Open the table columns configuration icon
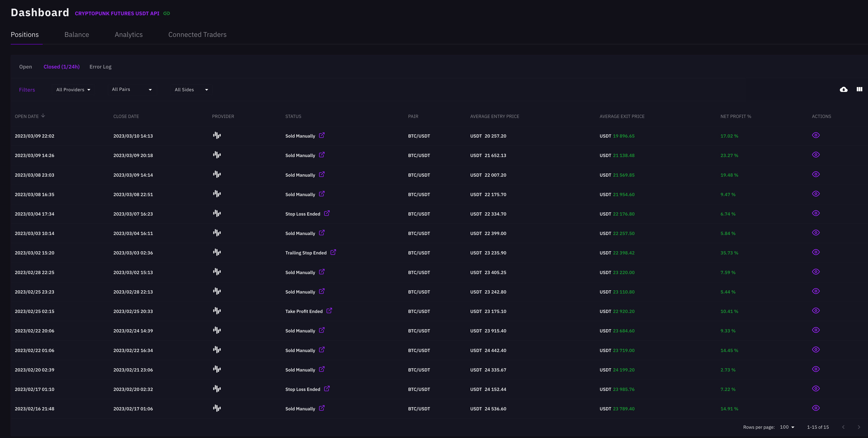This screenshot has height=438, width=868. click(859, 89)
